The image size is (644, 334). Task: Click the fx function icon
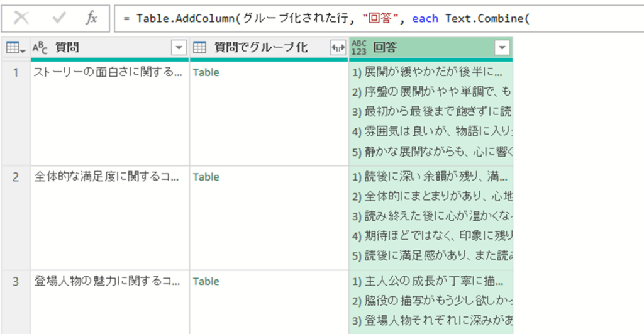(92, 18)
